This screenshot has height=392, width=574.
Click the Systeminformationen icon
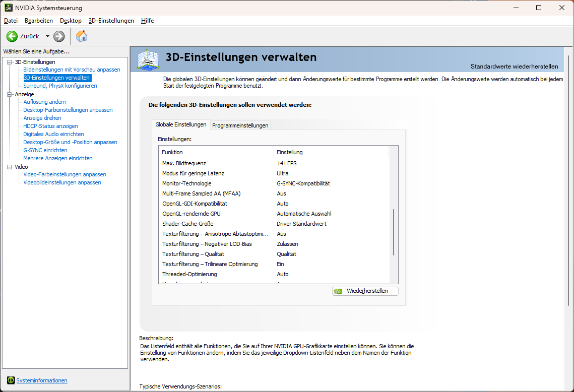tap(11, 380)
